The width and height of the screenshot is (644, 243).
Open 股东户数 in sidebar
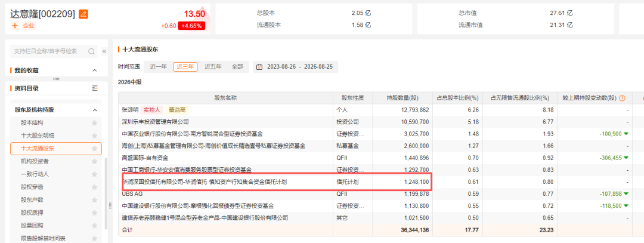(32, 200)
